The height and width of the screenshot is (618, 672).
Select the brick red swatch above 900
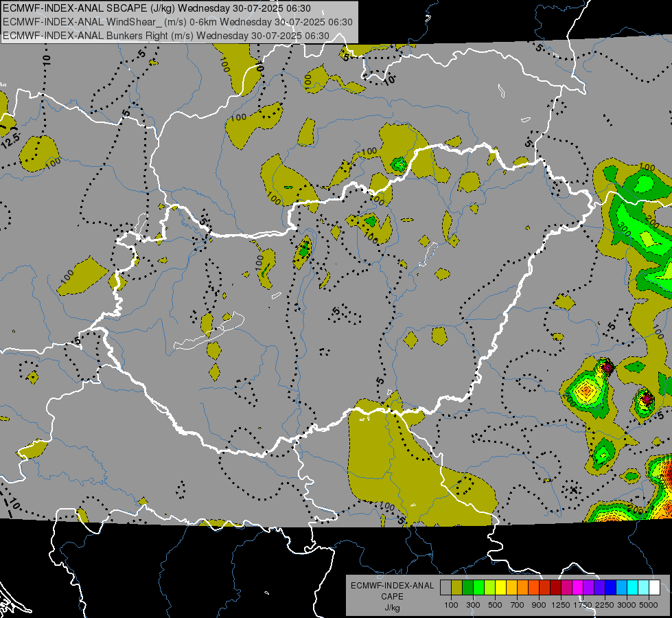click(x=545, y=587)
